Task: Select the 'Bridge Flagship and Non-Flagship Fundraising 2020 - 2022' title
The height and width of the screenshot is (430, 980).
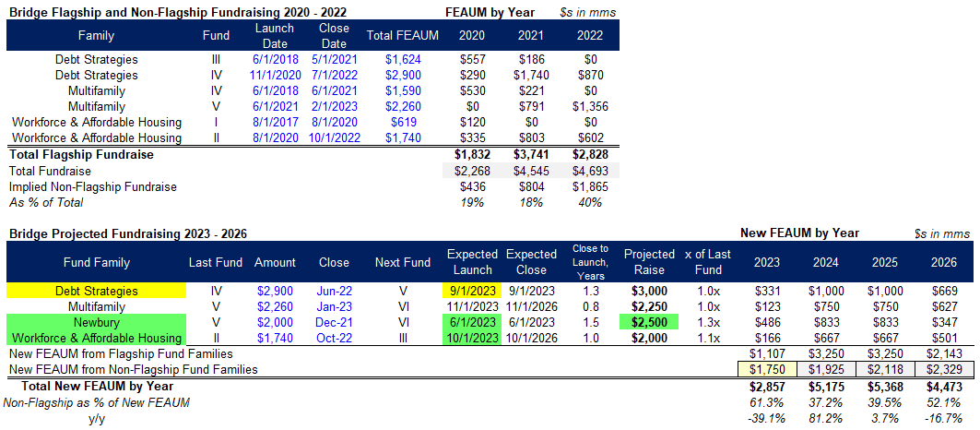Action: [178, 11]
